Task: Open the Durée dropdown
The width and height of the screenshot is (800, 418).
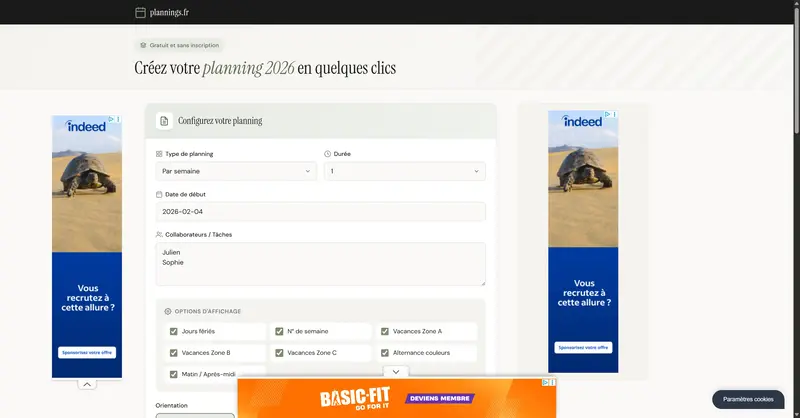Action: point(405,171)
